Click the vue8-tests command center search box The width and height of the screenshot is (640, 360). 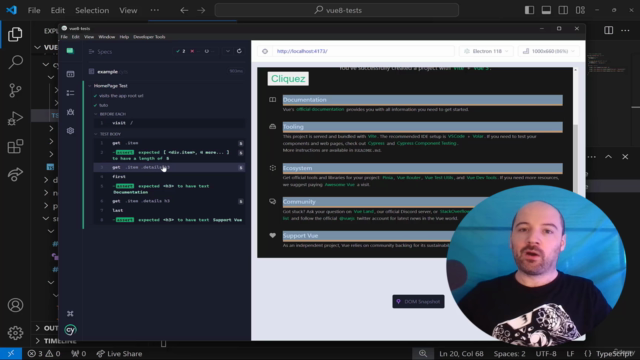[337, 10]
